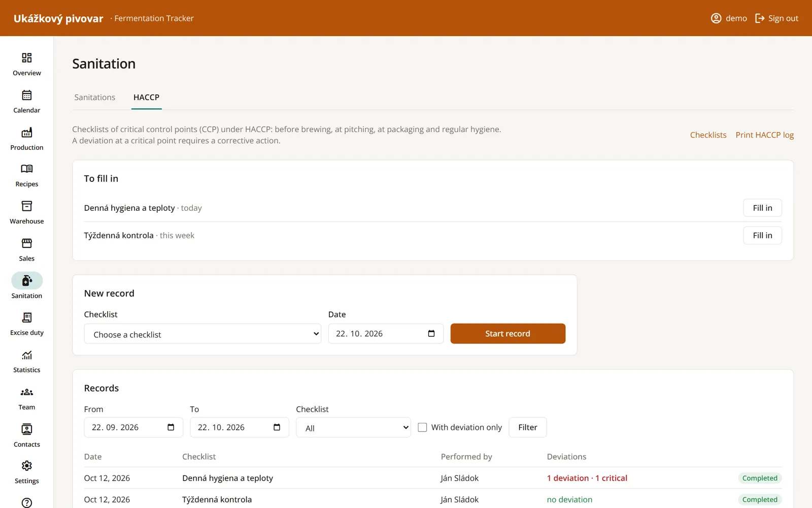The width and height of the screenshot is (812, 508).
Task: Click Týždenná kontrola record row name
Action: coord(217,499)
